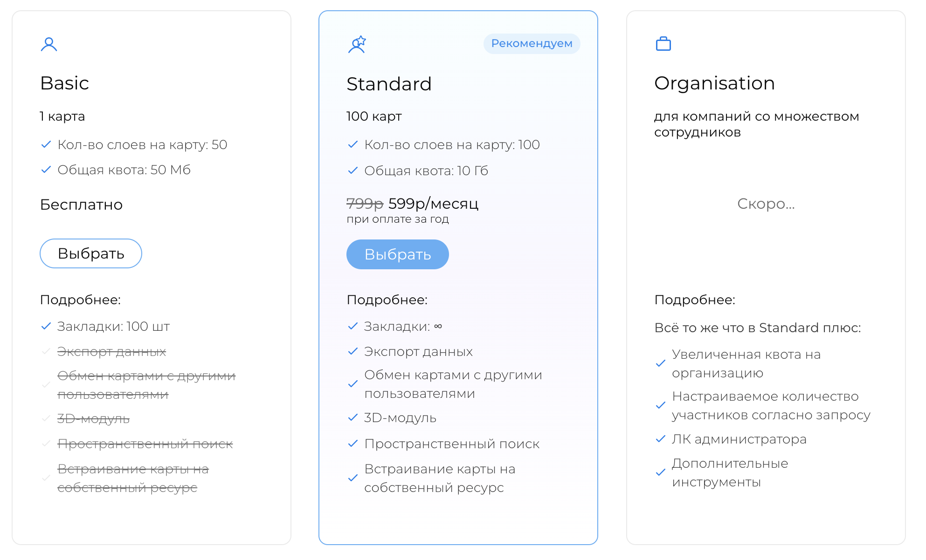
Task: Click the Organisation briefcase icon
Action: click(x=663, y=44)
